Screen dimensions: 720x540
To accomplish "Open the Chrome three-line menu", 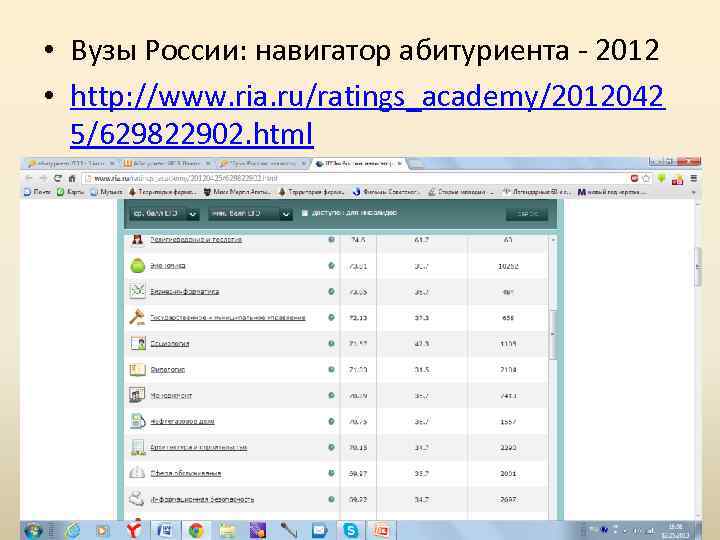I will [x=694, y=178].
